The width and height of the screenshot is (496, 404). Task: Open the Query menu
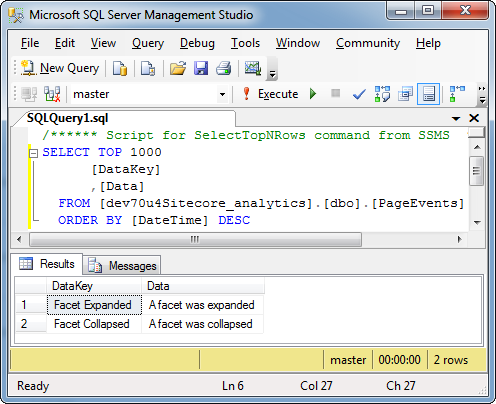click(148, 43)
